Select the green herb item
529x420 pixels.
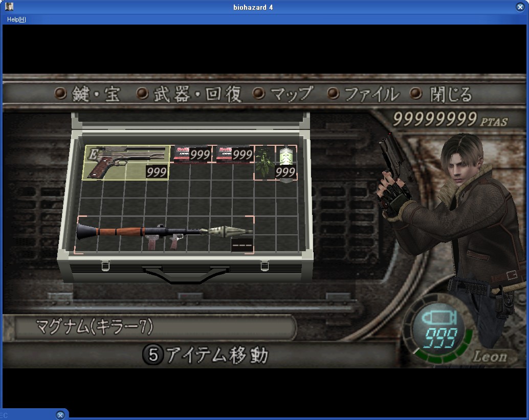[264, 162]
